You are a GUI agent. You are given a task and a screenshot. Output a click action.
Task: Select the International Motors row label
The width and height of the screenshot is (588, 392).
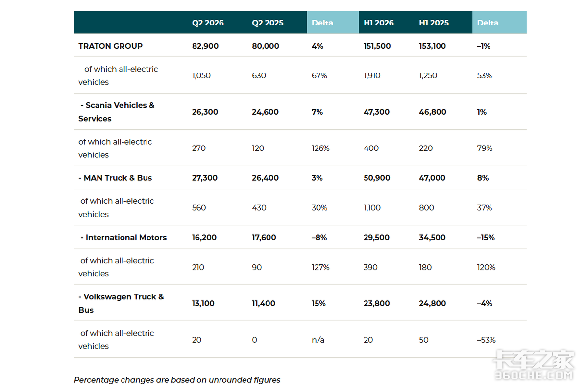(x=123, y=237)
